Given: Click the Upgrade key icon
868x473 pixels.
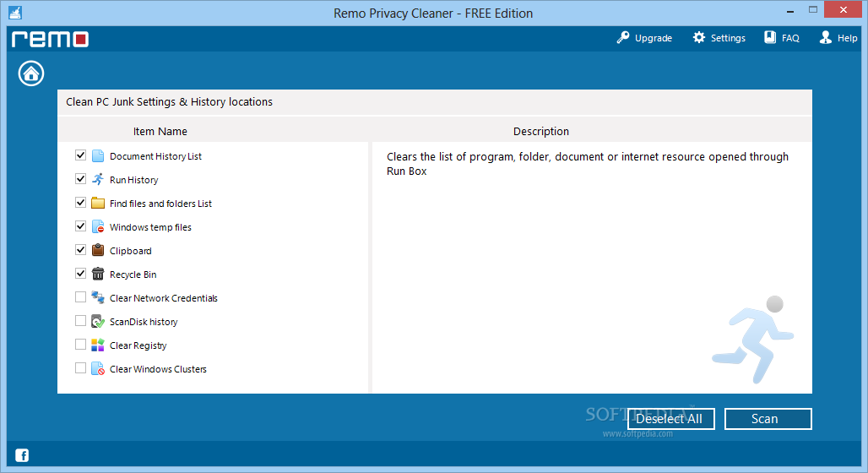Looking at the screenshot, I should pos(623,38).
